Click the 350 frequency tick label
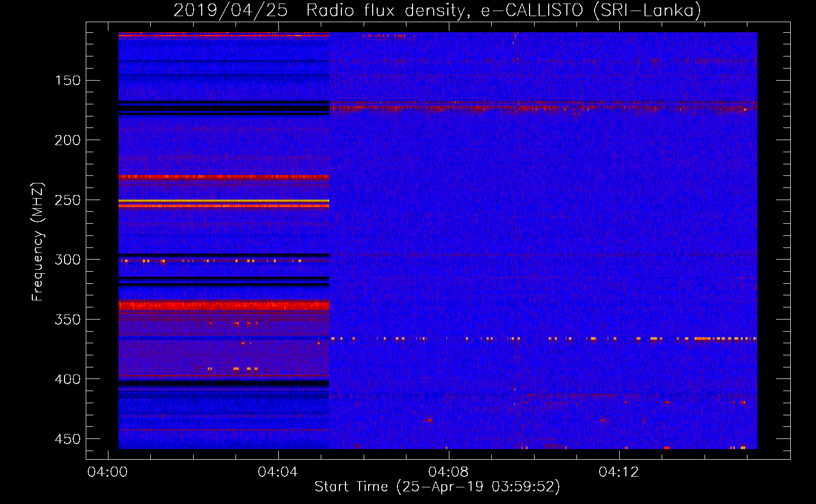 (x=68, y=320)
